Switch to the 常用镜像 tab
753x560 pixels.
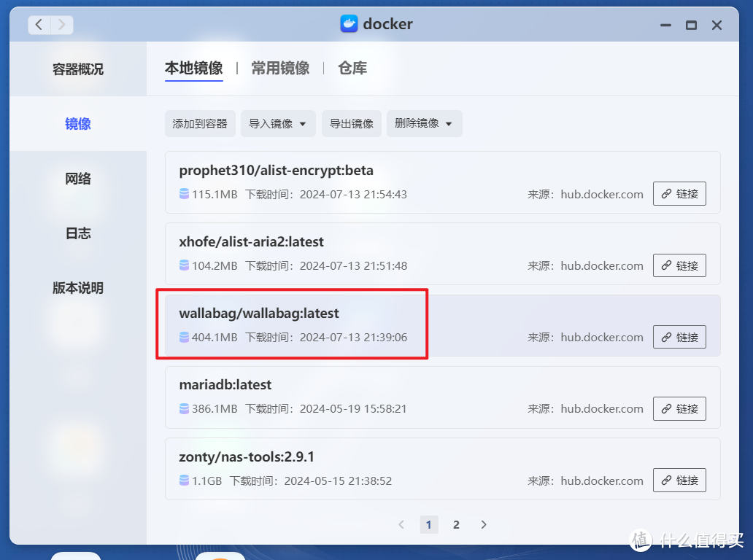tap(280, 68)
